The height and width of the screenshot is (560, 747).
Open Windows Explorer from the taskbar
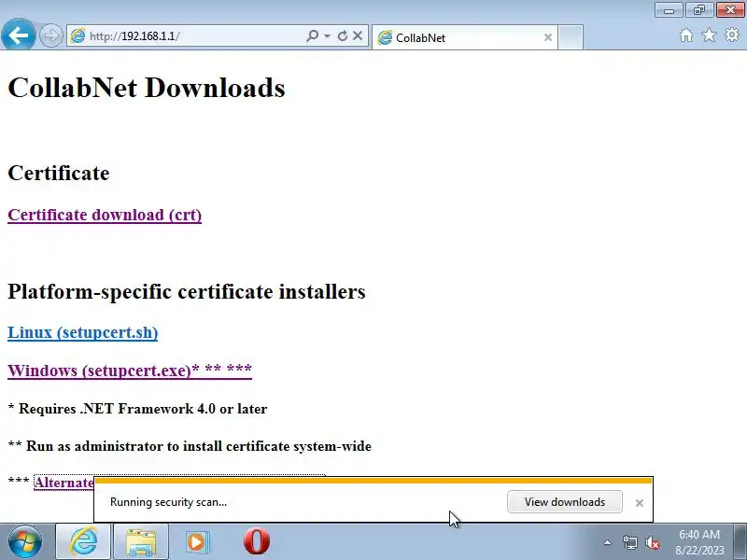pos(141,541)
